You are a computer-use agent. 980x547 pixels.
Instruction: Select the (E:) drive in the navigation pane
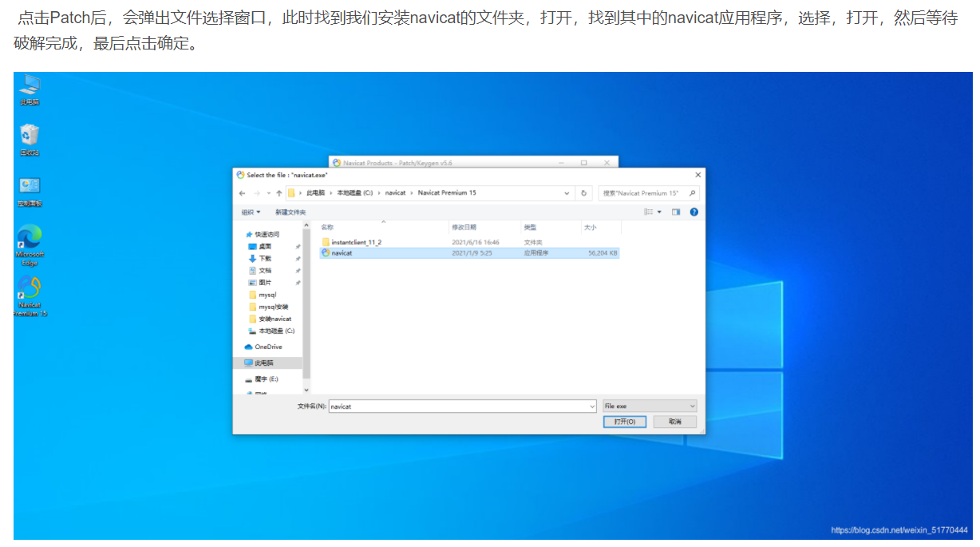[x=262, y=379]
